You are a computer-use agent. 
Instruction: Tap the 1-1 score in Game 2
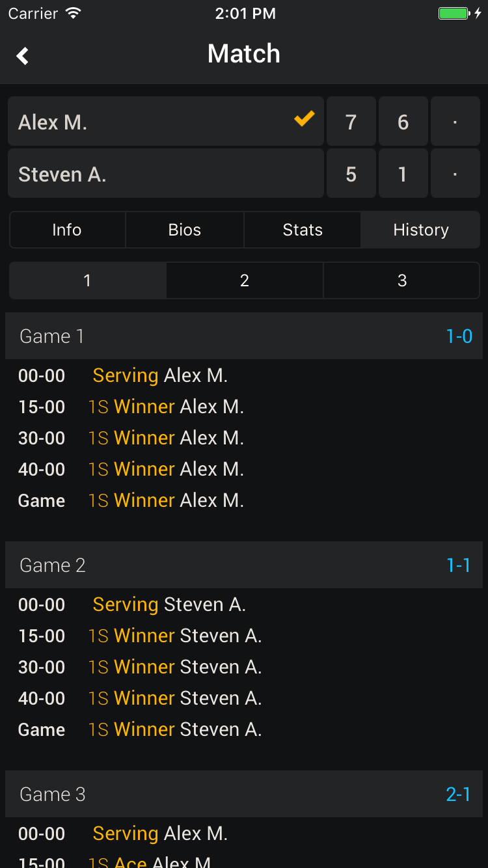458,565
